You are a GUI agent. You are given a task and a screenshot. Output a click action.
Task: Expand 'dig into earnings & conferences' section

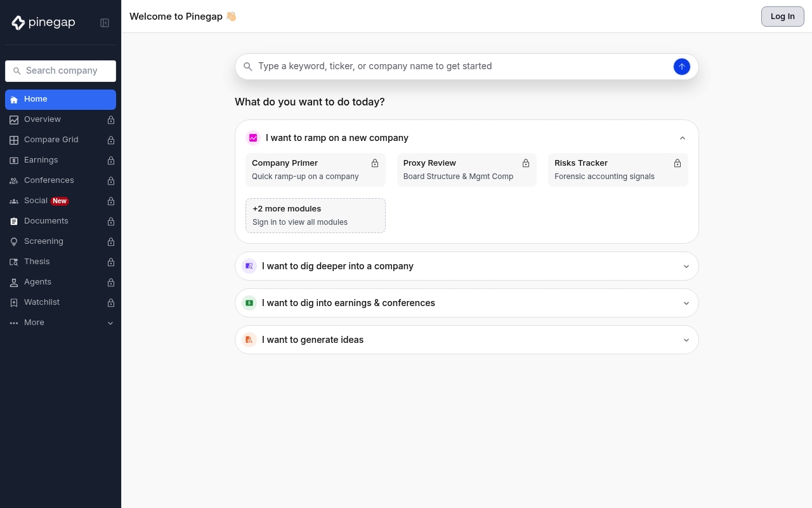pyautogui.click(x=686, y=304)
